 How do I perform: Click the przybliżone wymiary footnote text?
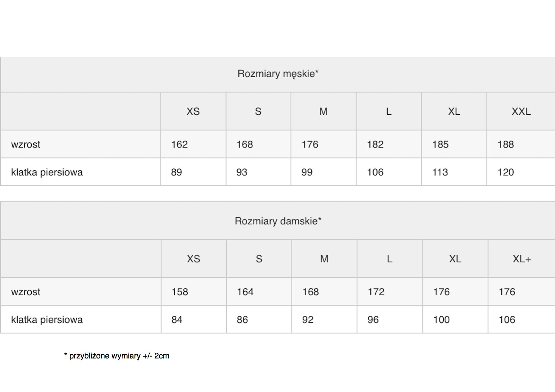coord(117,356)
